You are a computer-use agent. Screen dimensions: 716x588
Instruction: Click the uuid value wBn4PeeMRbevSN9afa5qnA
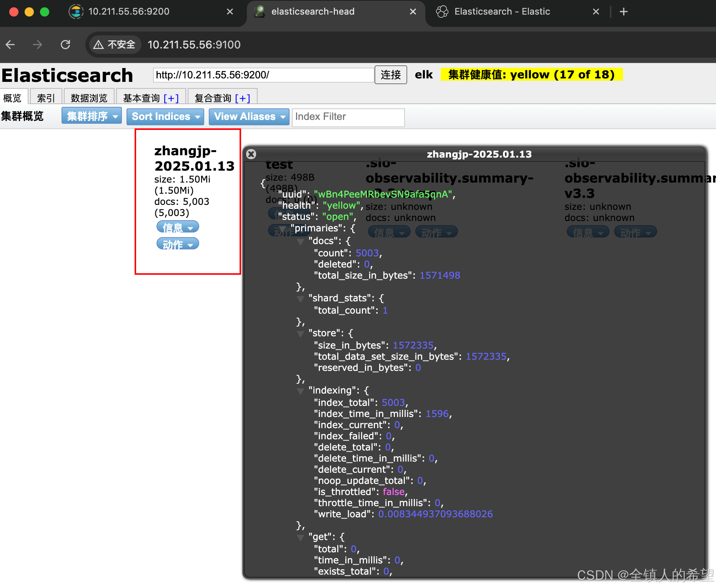click(383, 194)
